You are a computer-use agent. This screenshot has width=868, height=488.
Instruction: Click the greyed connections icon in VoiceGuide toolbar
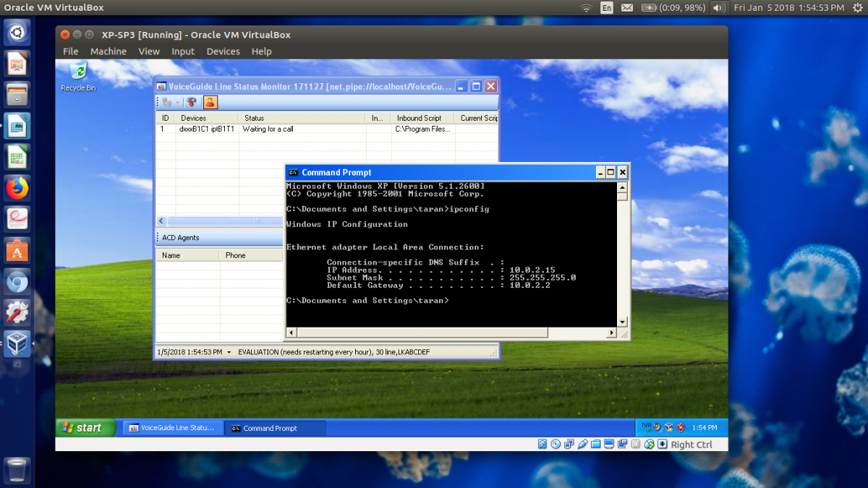[x=166, y=103]
